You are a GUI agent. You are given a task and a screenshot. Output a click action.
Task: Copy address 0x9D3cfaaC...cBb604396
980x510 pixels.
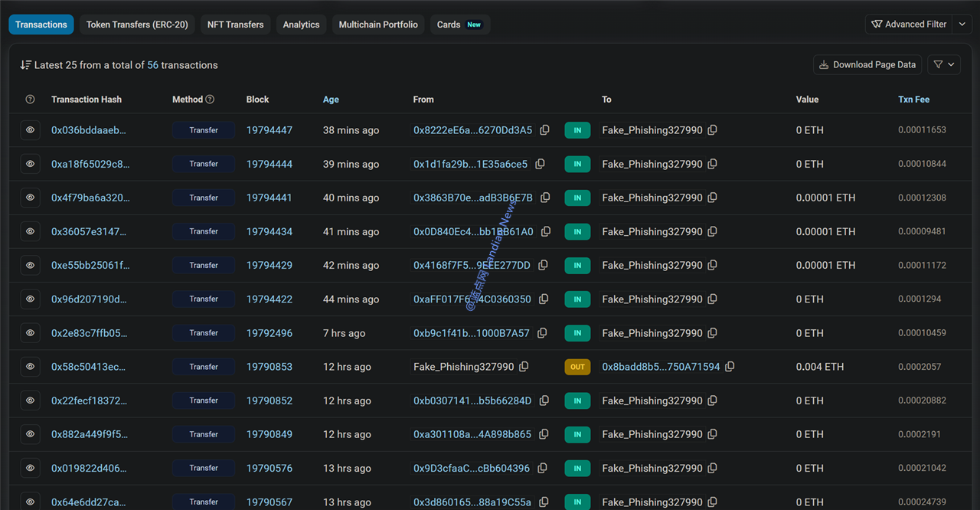click(542, 468)
